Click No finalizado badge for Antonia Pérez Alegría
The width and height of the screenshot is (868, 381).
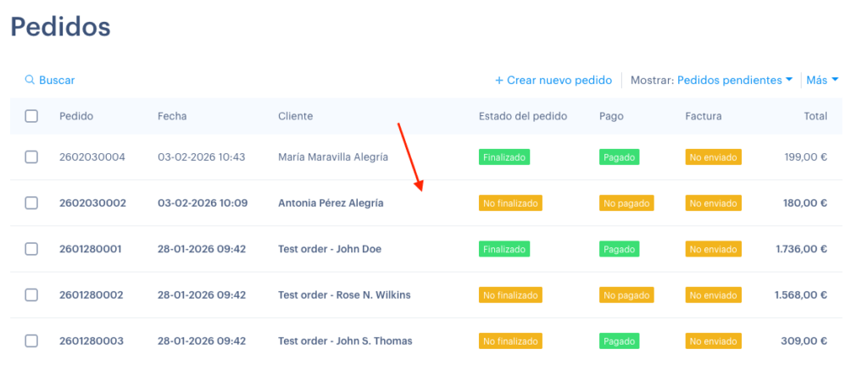[510, 203]
